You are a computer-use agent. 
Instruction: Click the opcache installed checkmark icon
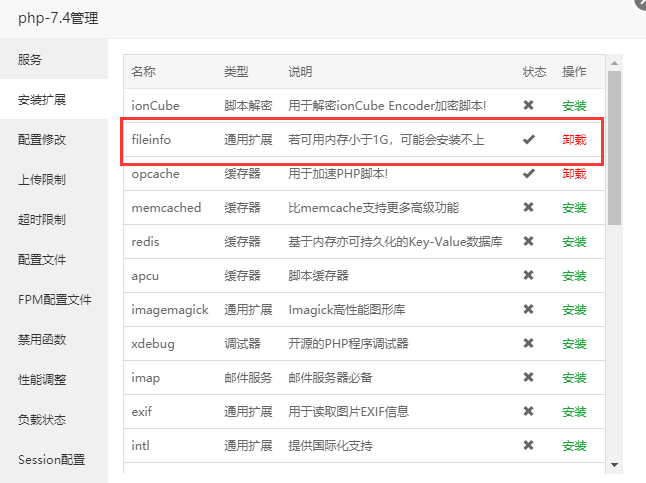pos(529,174)
